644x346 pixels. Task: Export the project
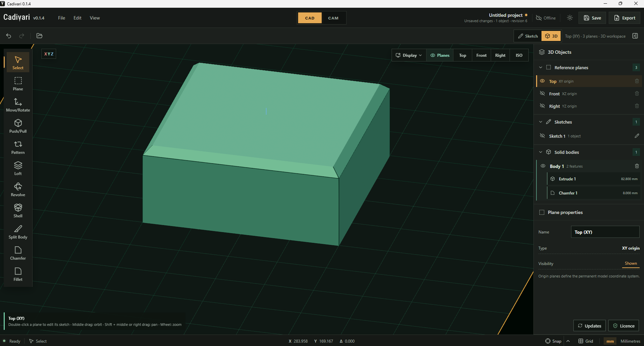(625, 18)
